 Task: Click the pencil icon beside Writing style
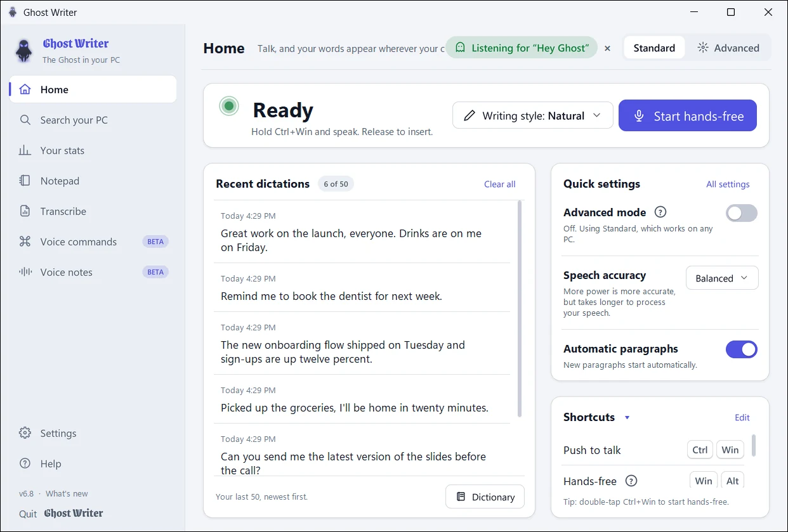(470, 115)
